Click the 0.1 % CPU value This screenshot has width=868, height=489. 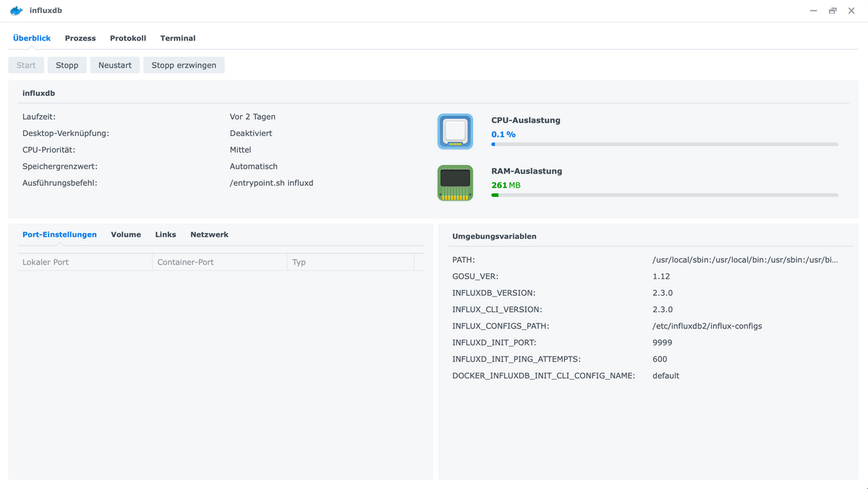click(503, 135)
